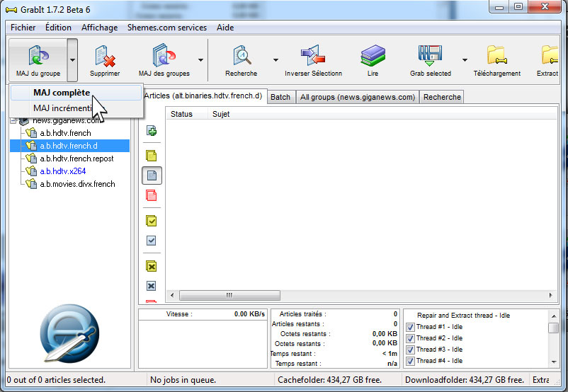Click horizontal scrollbar thumb in article list
The image size is (568, 392).
[229, 295]
